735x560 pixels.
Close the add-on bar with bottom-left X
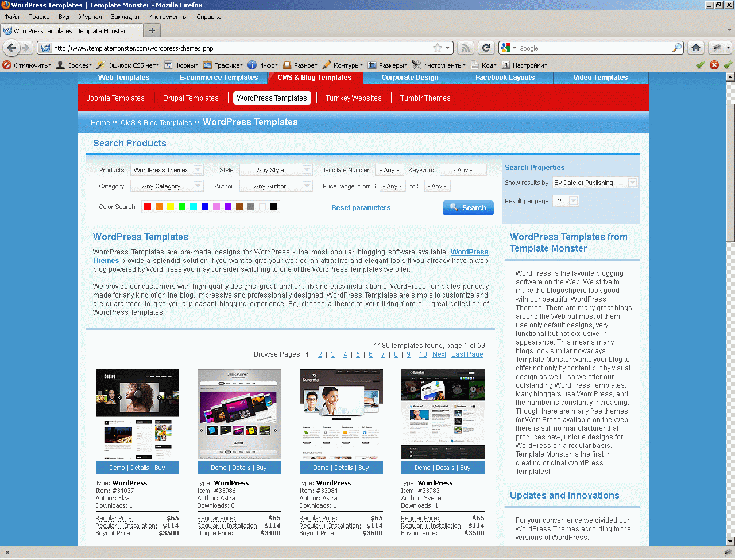coord(7,553)
